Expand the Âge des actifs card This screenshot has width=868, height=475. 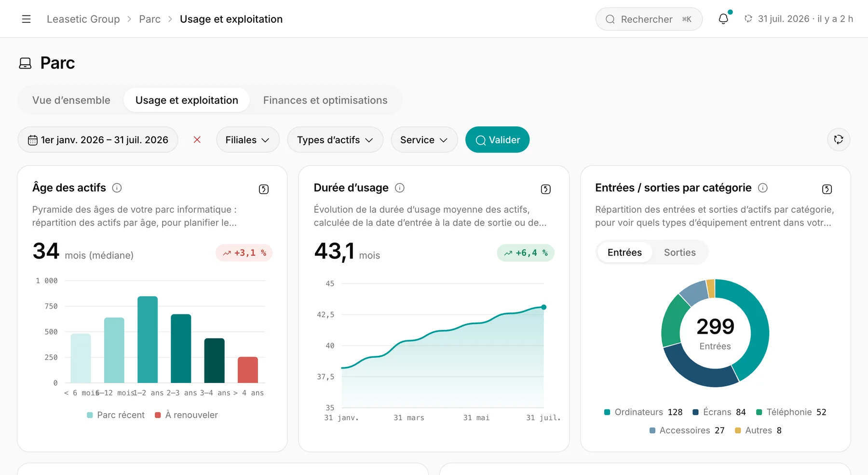pos(264,189)
